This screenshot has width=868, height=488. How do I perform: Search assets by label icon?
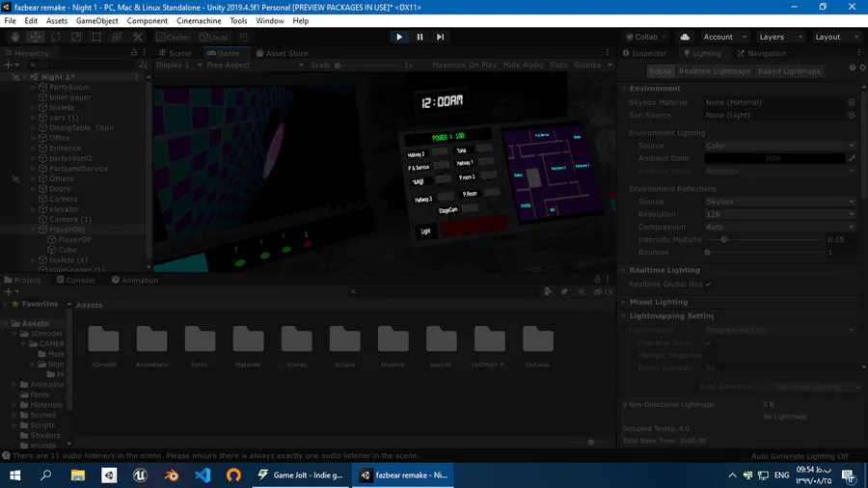tap(564, 291)
